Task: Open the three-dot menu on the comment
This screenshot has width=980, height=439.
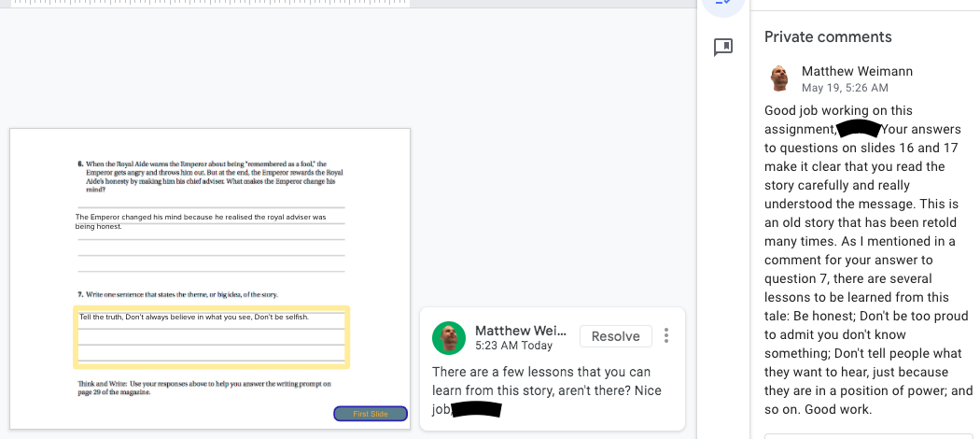Action: pos(666,335)
